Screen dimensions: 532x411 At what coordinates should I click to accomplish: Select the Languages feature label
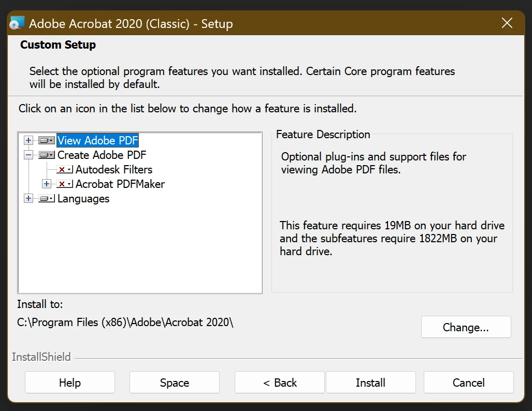click(83, 199)
